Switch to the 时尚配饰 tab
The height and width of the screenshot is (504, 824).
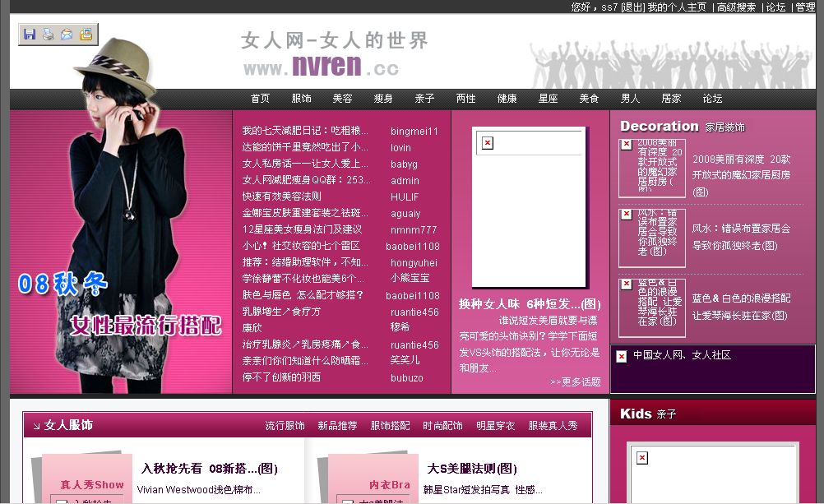pos(442,426)
